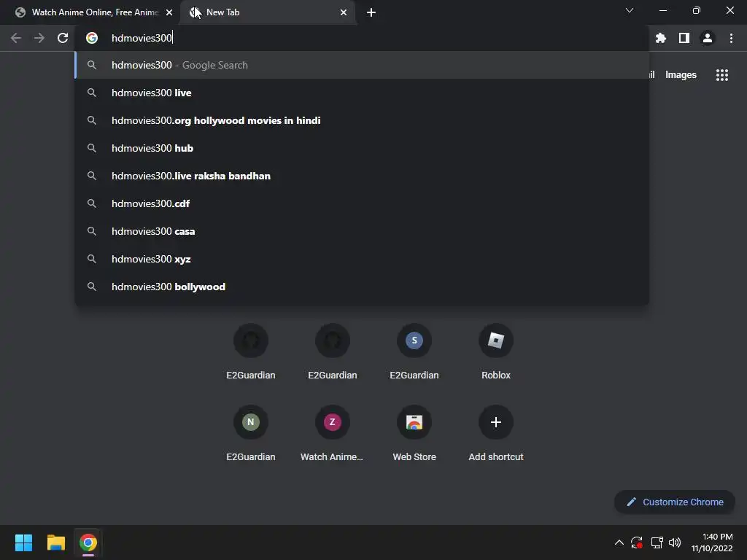
Task: Select the hdmovies300 bollywood suggestion
Action: click(x=362, y=286)
